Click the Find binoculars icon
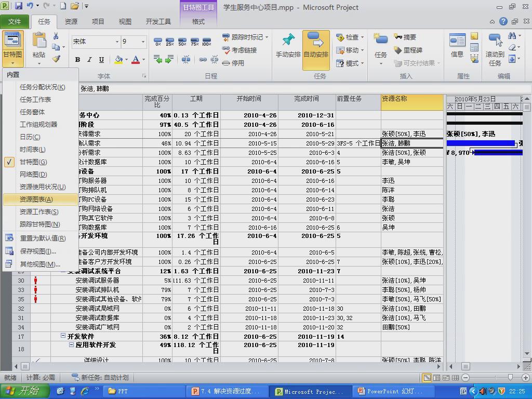 [512, 36]
